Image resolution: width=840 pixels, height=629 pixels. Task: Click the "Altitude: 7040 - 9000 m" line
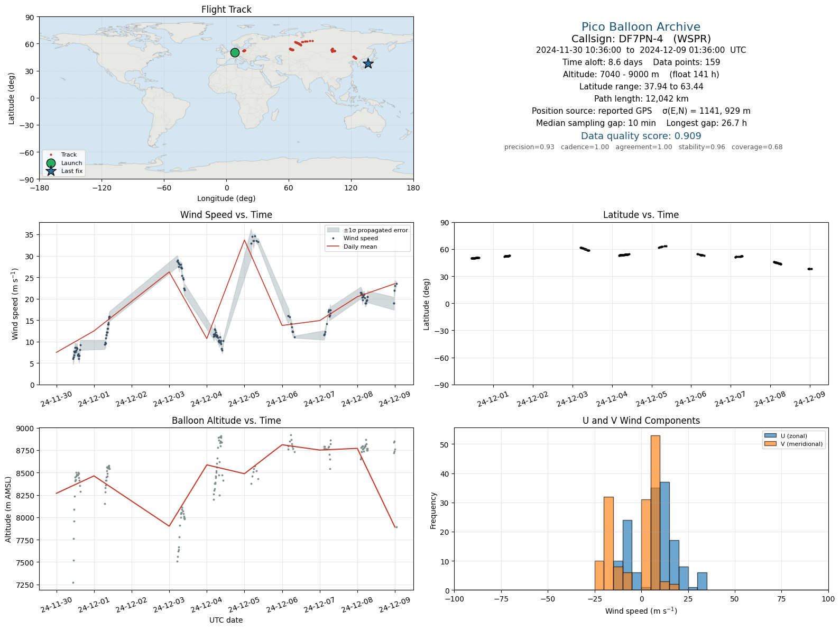641,75
